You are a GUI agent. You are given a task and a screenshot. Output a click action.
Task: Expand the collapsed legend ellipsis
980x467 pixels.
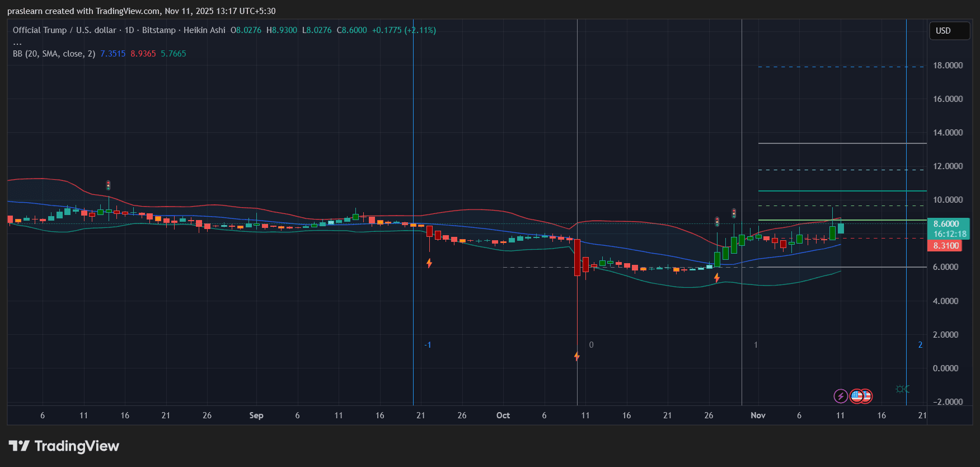pos(17,43)
